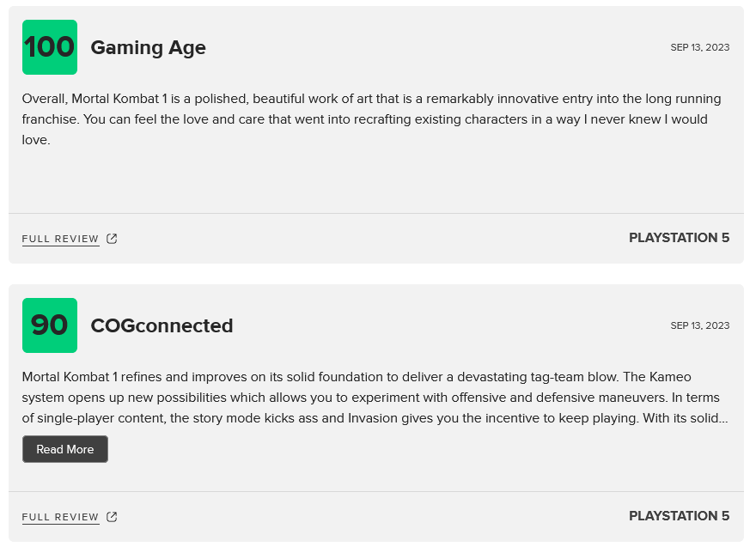756x559 pixels.
Task: Select the Gaming Age publication name
Action: tap(148, 48)
